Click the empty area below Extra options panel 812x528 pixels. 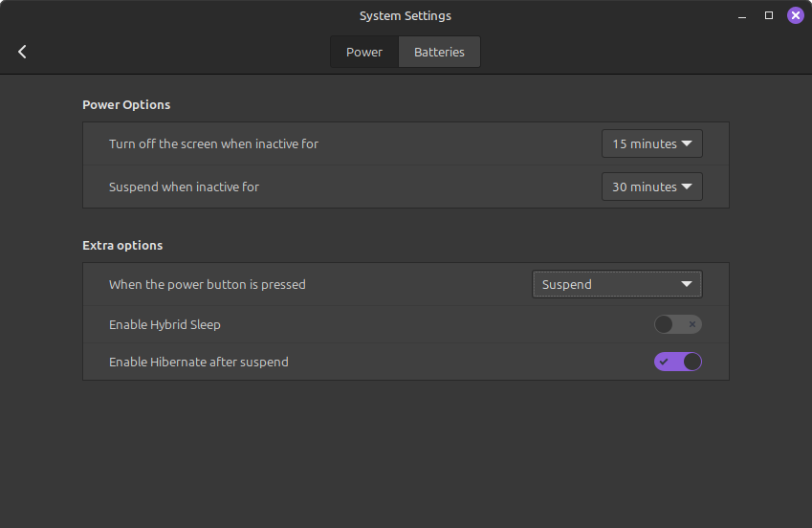point(406,450)
